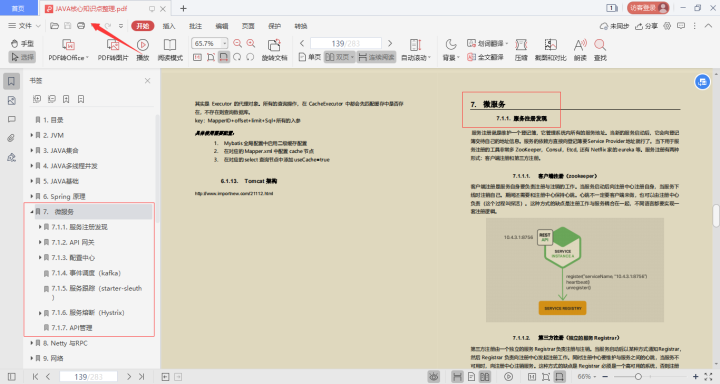Open 划词翻译 dropdown
Viewport: 720px width, 384px height.
487,43
